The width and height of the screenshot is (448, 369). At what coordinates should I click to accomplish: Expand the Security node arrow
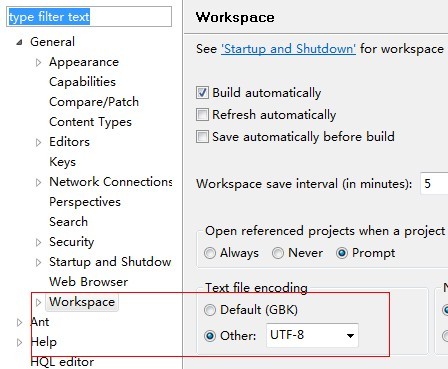(x=38, y=242)
